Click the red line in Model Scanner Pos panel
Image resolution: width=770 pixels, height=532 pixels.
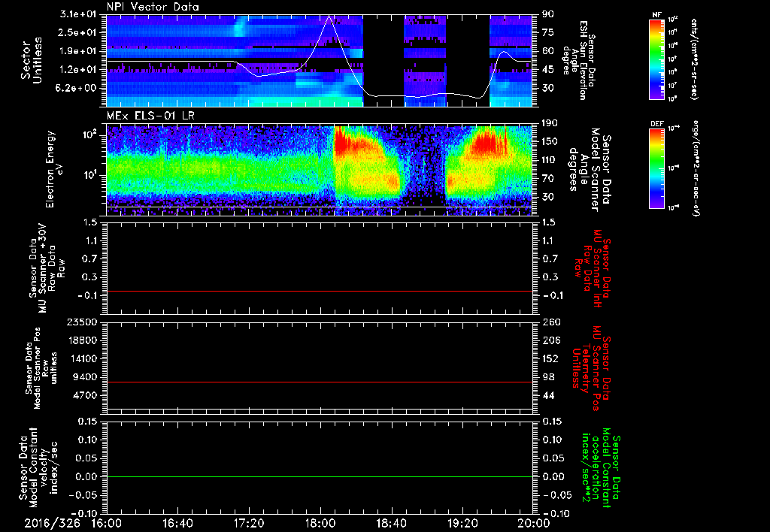point(319,382)
